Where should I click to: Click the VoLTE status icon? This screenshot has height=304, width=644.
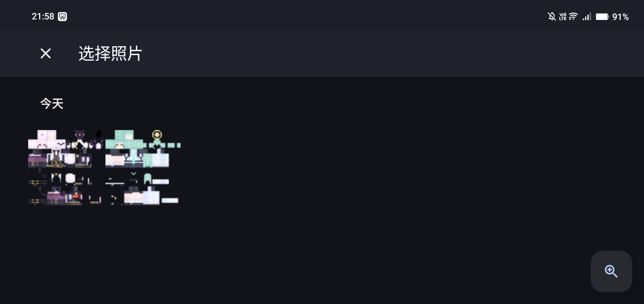[562, 17]
